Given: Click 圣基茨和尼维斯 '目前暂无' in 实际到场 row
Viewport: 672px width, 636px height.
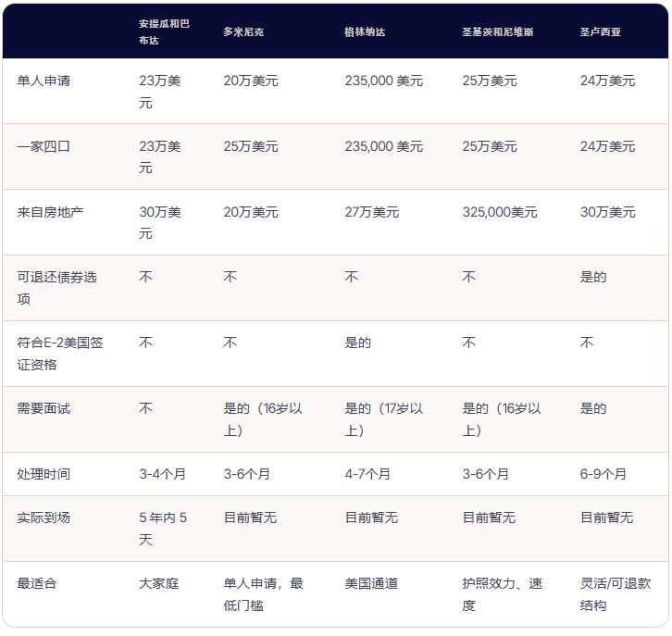Looking at the screenshot, I should click(x=489, y=518).
